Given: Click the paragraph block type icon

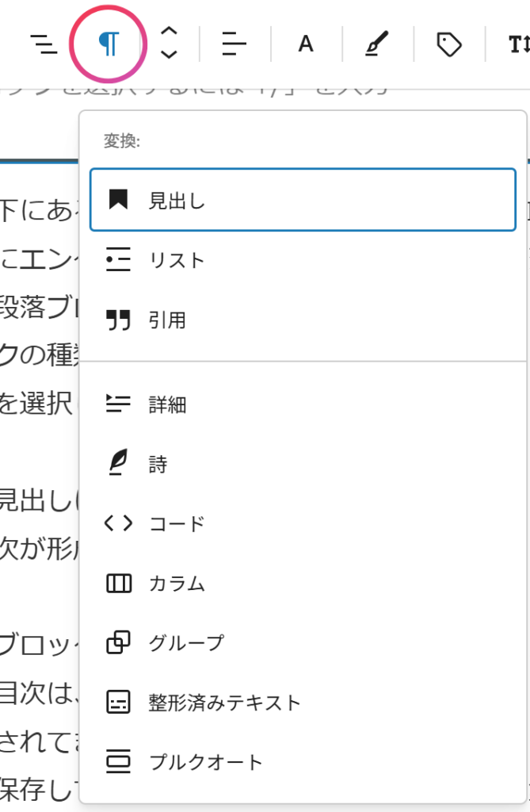Looking at the screenshot, I should point(109,44).
